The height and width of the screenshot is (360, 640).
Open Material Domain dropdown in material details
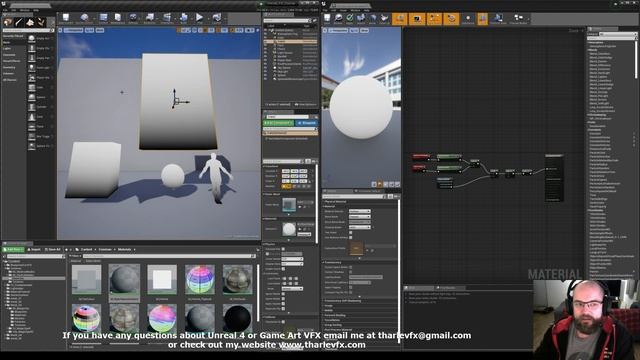(x=360, y=211)
